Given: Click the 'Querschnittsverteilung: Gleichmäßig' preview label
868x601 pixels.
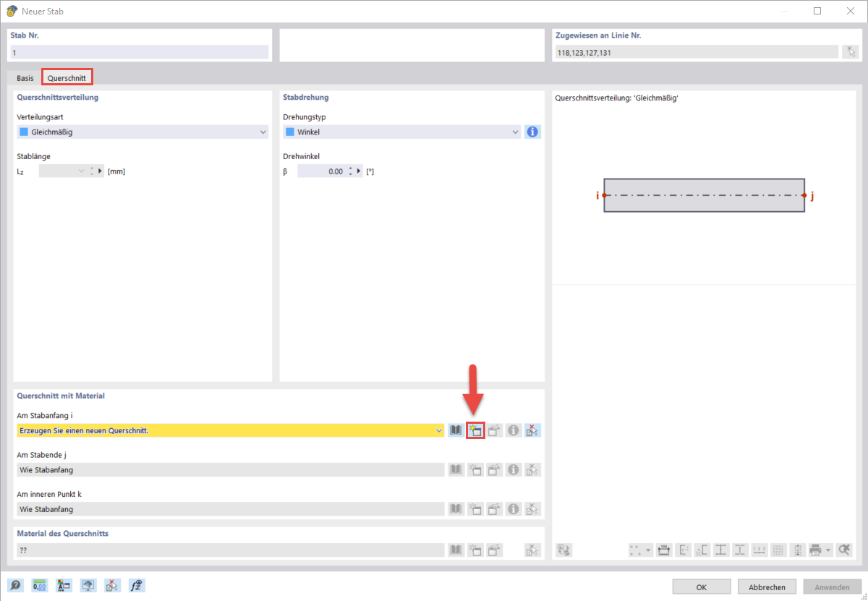Looking at the screenshot, I should [616, 98].
